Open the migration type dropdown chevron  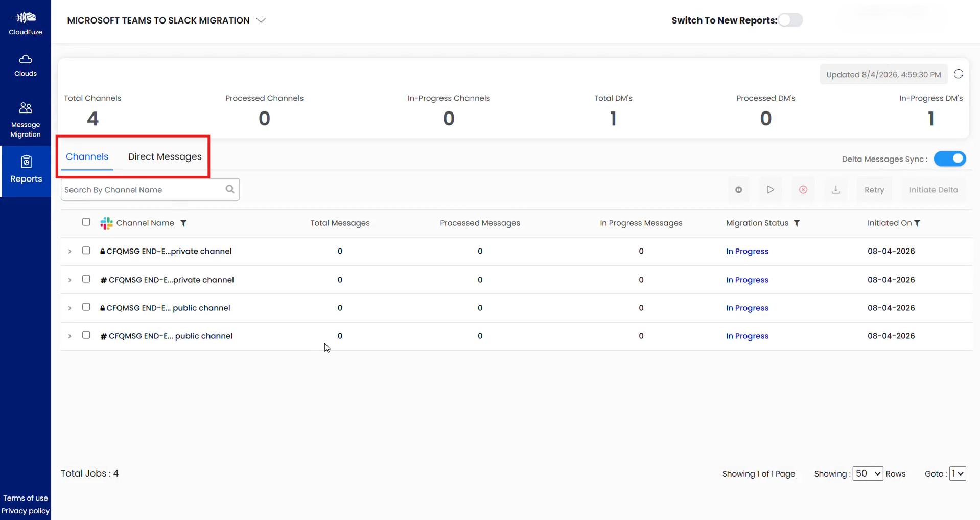261,20
